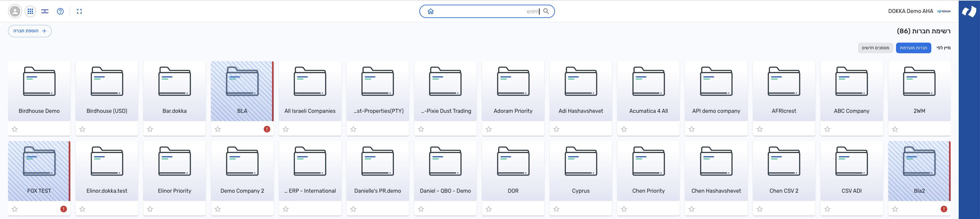Open the ...st-Properties(PTY) folder icon
980x219 pixels.
pyautogui.click(x=378, y=81)
